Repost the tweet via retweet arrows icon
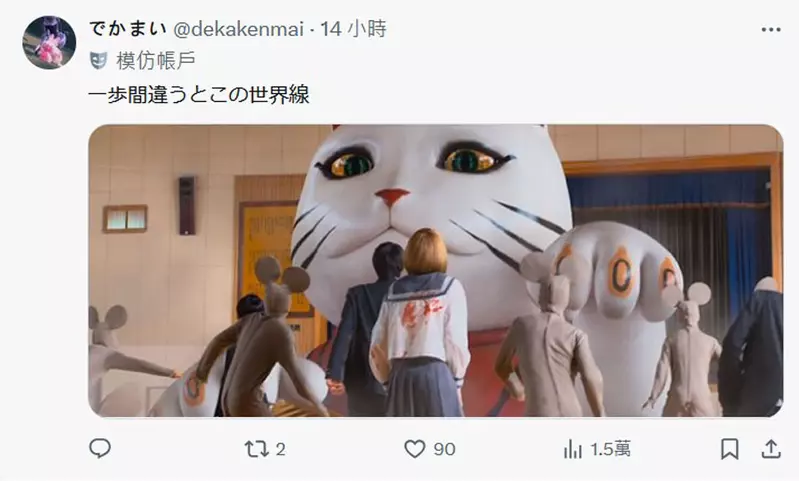Screen dimensions: 799x481 point(256,449)
